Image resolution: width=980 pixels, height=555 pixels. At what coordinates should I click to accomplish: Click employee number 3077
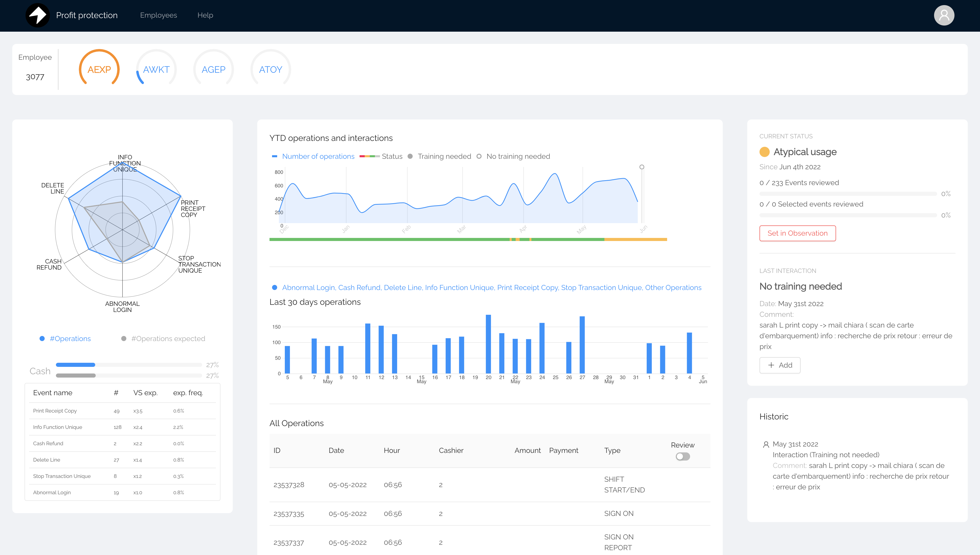point(35,77)
